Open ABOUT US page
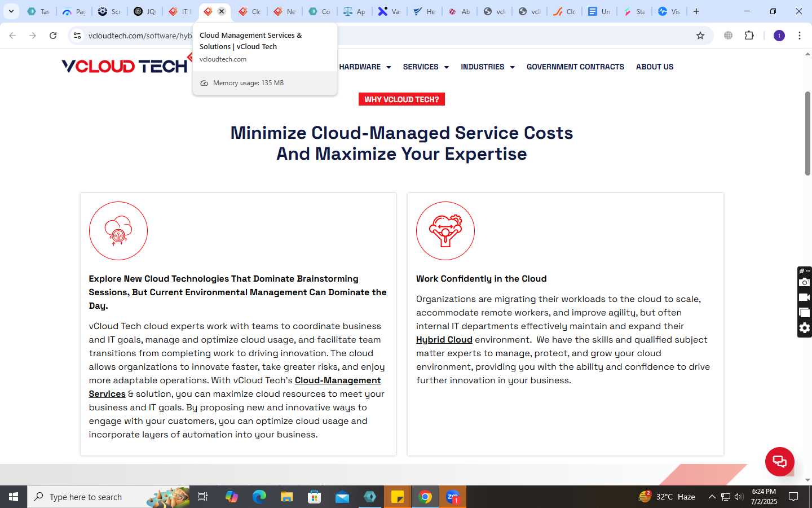This screenshot has width=812, height=508. [x=655, y=67]
